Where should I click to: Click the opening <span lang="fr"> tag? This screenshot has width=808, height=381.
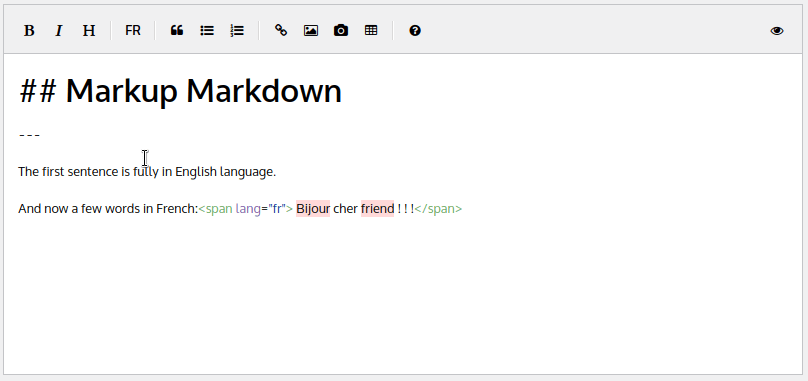pyautogui.click(x=246, y=209)
